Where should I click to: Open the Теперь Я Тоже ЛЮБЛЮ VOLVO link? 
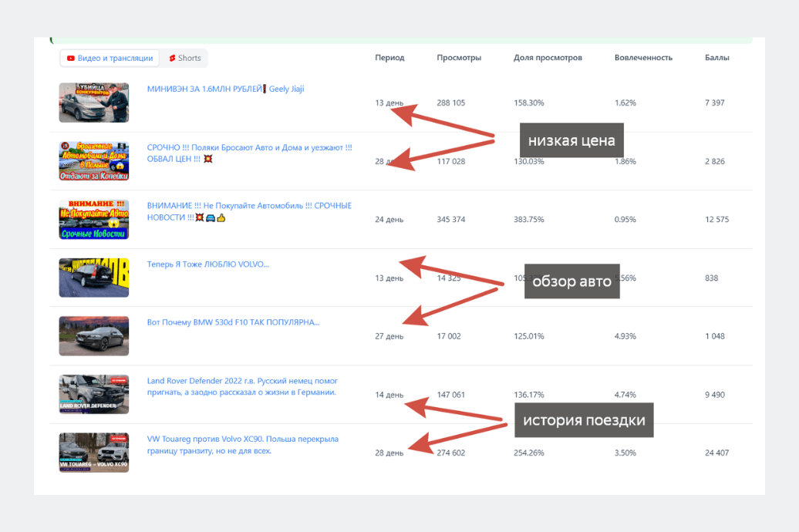coord(208,264)
